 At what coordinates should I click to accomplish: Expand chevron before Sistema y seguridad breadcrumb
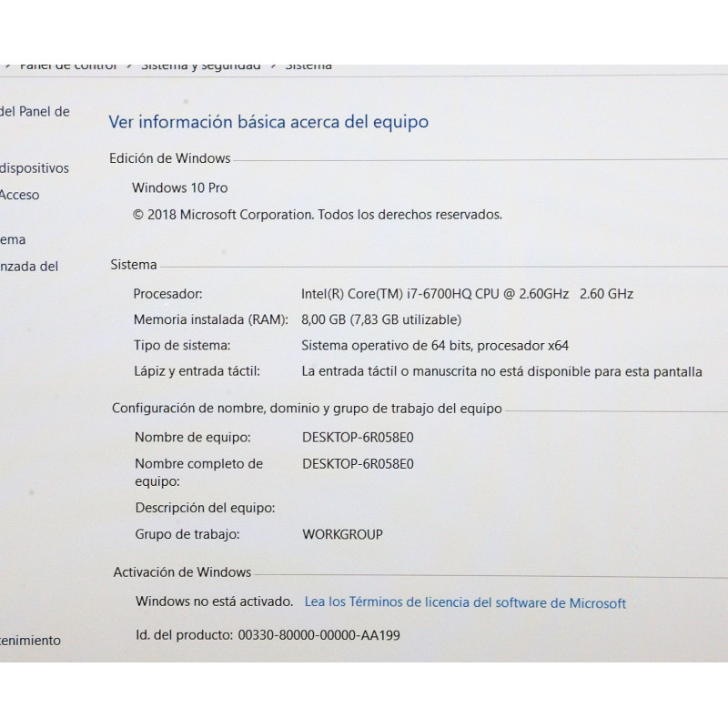[x=130, y=66]
